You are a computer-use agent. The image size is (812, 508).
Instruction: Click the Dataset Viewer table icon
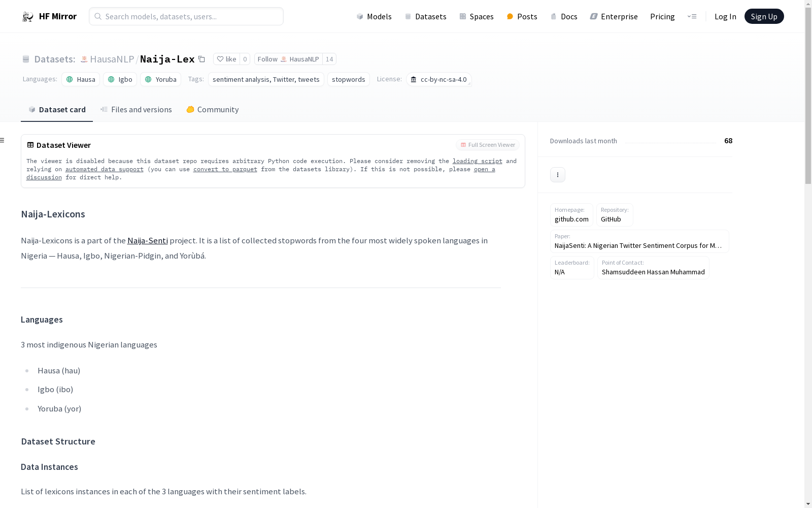click(30, 145)
